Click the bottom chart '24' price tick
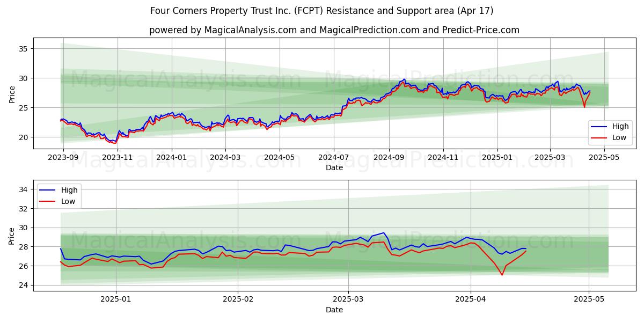Image resolution: width=644 pixels, height=322 pixels. point(24,285)
